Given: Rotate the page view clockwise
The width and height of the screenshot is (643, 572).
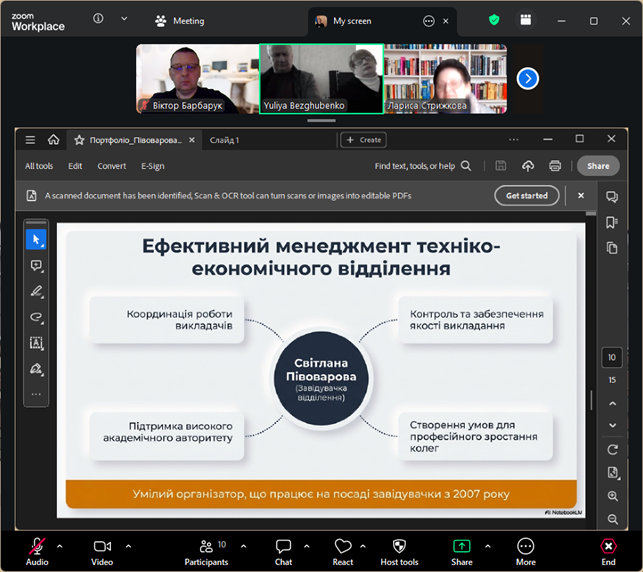Looking at the screenshot, I should [612, 450].
